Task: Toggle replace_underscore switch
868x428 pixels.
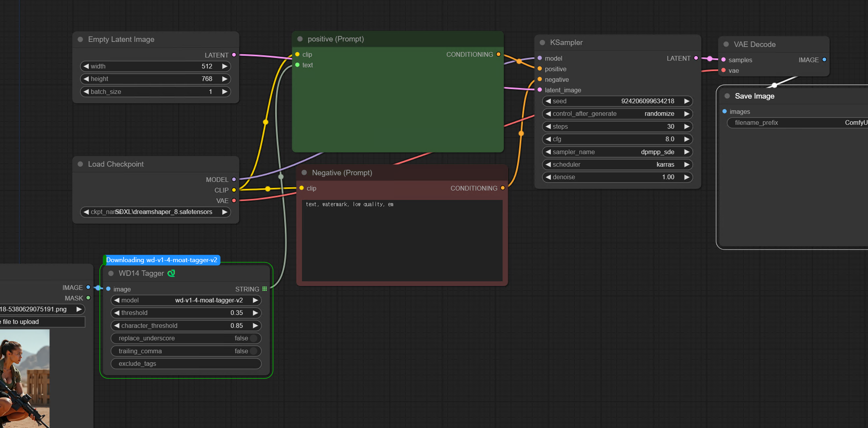Action: (x=253, y=338)
